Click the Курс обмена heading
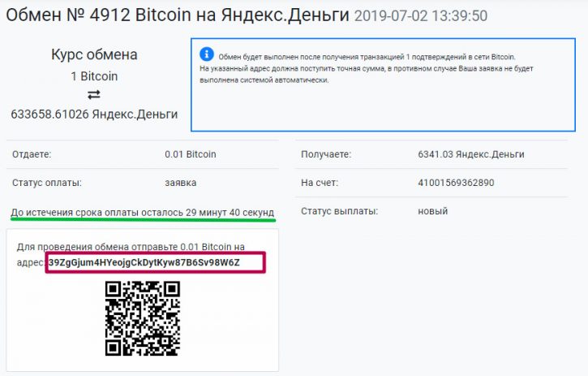Screen dimensions: 588x376 pos(94,55)
